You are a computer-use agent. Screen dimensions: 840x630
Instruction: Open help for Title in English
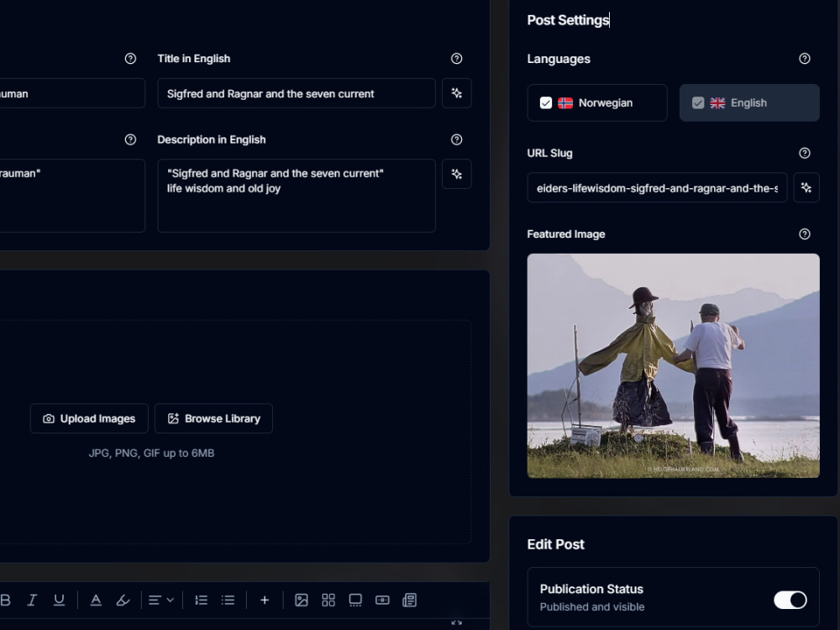[x=456, y=59]
